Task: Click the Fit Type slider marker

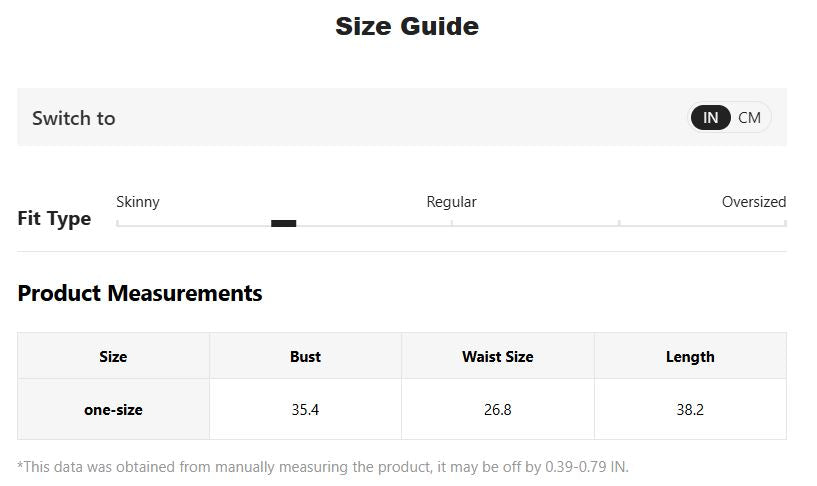Action: 283,223
